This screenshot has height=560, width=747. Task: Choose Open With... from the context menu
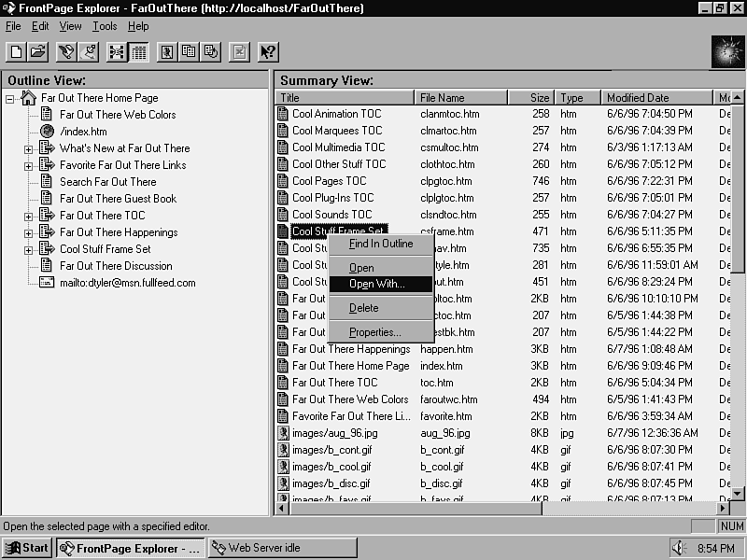(x=377, y=285)
